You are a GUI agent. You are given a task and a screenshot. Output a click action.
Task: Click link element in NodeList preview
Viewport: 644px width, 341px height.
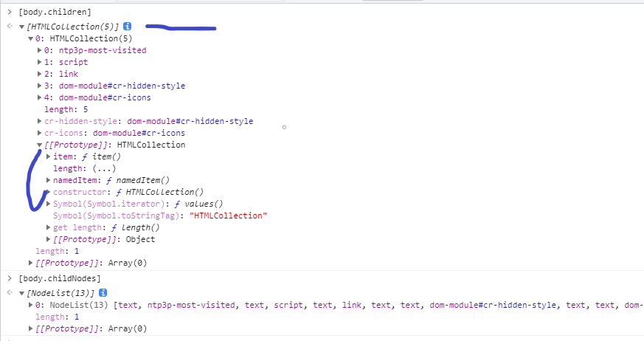click(x=352, y=305)
